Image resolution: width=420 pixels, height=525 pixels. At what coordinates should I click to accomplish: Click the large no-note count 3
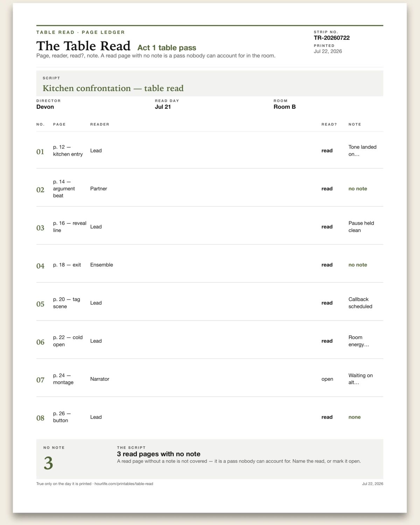(x=48, y=463)
